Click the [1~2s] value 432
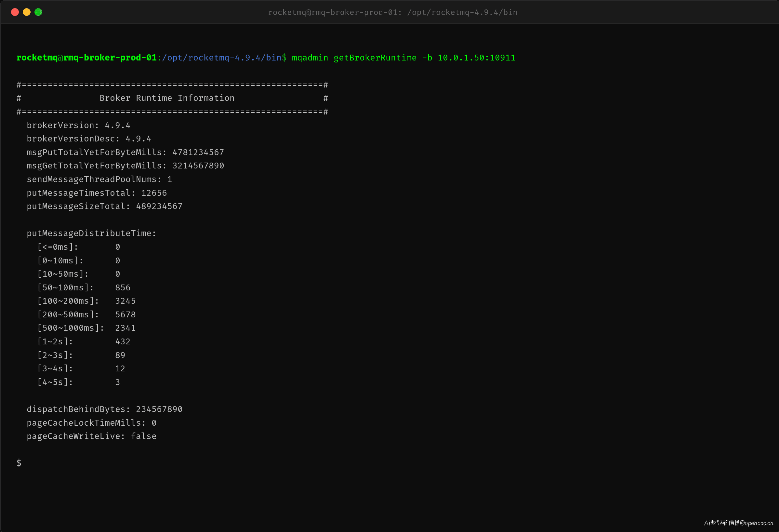 tap(123, 341)
